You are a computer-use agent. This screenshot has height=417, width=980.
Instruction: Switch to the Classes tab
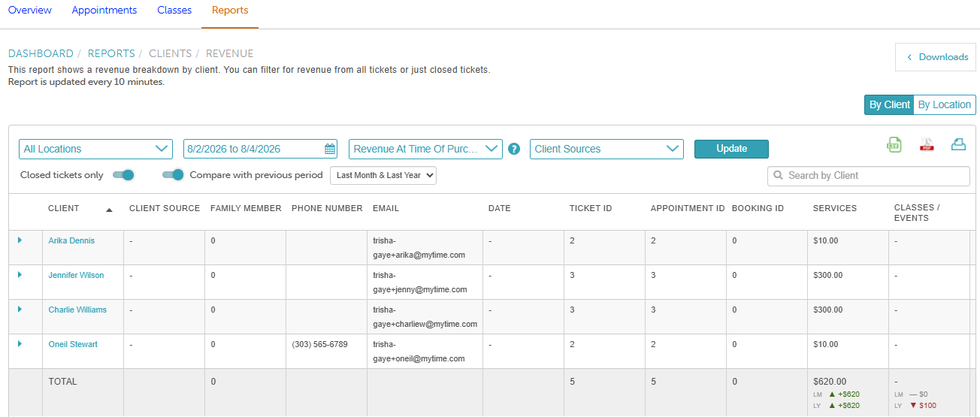pos(174,11)
